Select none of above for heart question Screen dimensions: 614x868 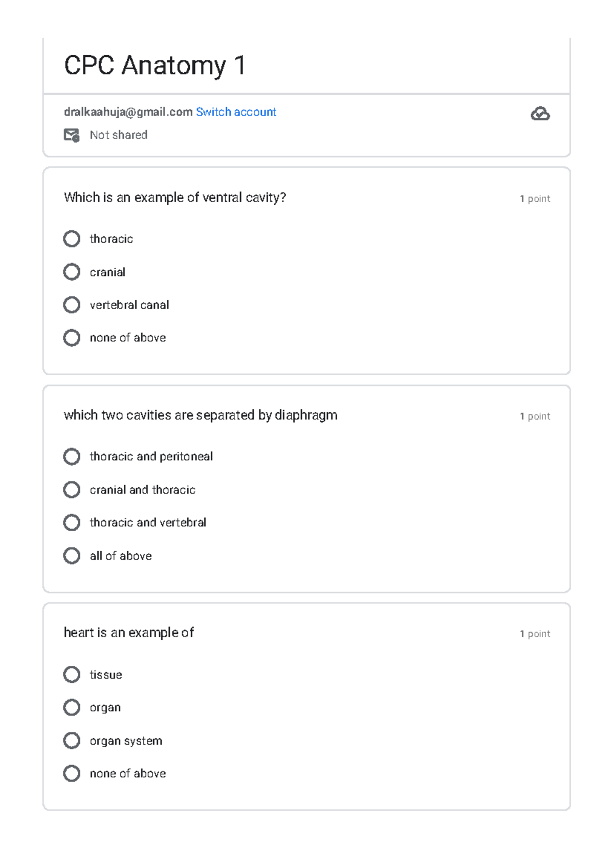click(72, 773)
